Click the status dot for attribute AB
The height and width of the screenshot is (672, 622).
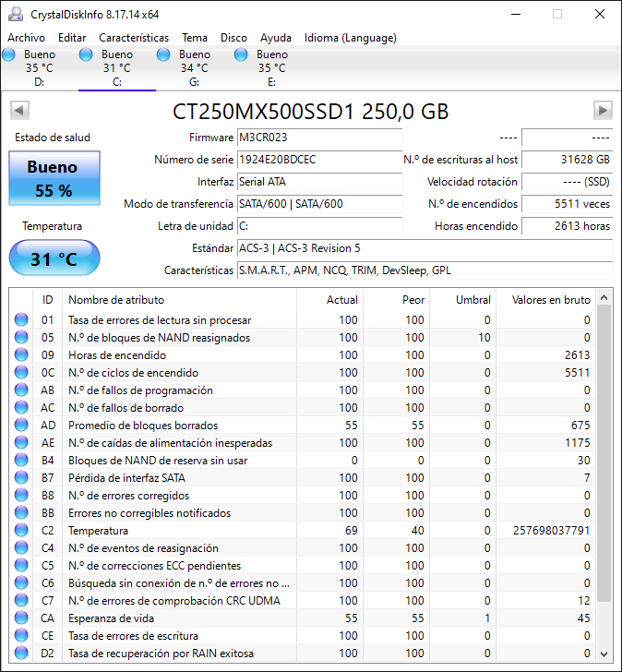tap(21, 390)
